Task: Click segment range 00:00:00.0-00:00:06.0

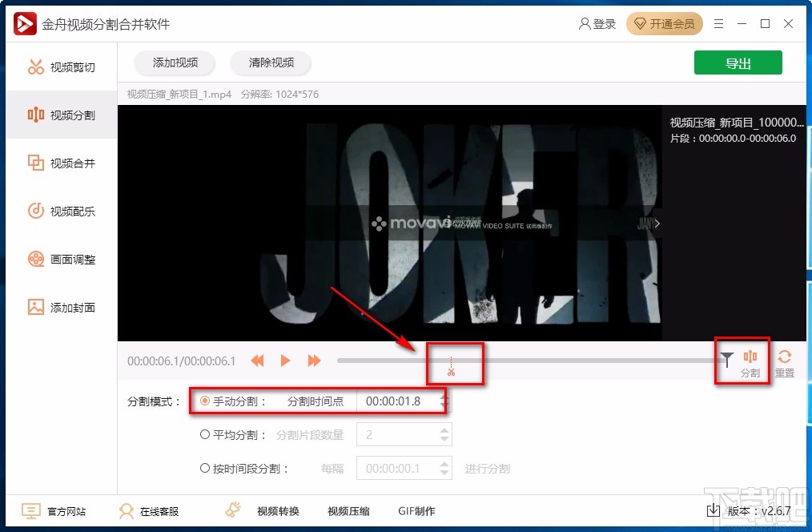Action: click(747, 139)
